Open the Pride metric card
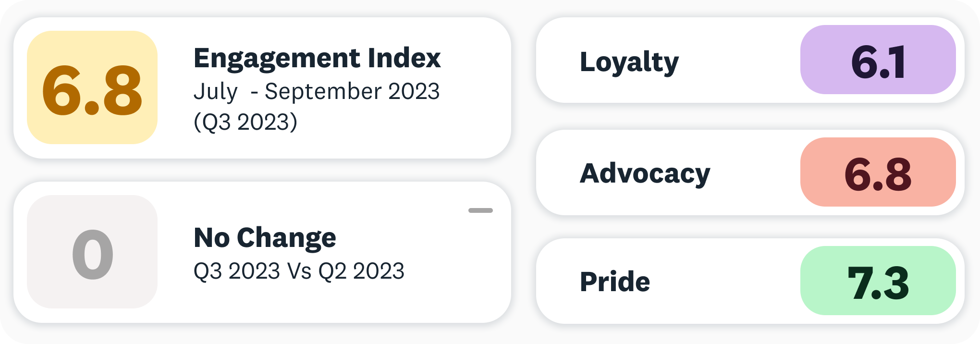This screenshot has height=344, width=980. [x=750, y=281]
